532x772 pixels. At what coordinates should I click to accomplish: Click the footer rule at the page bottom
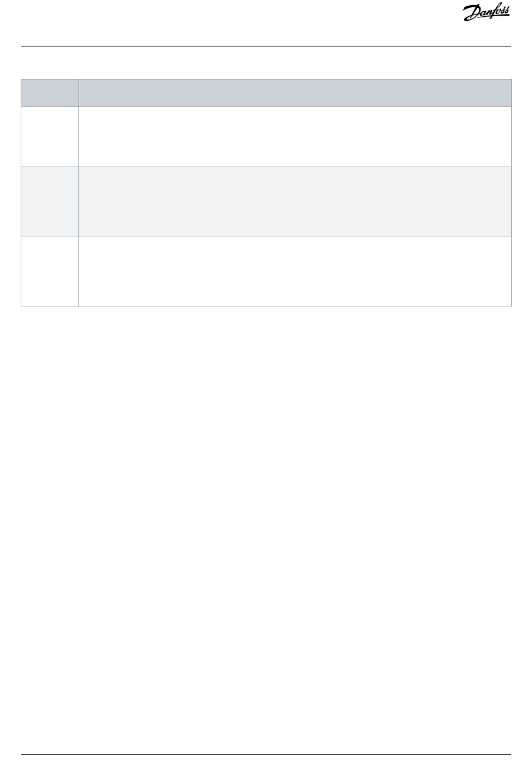(266, 754)
